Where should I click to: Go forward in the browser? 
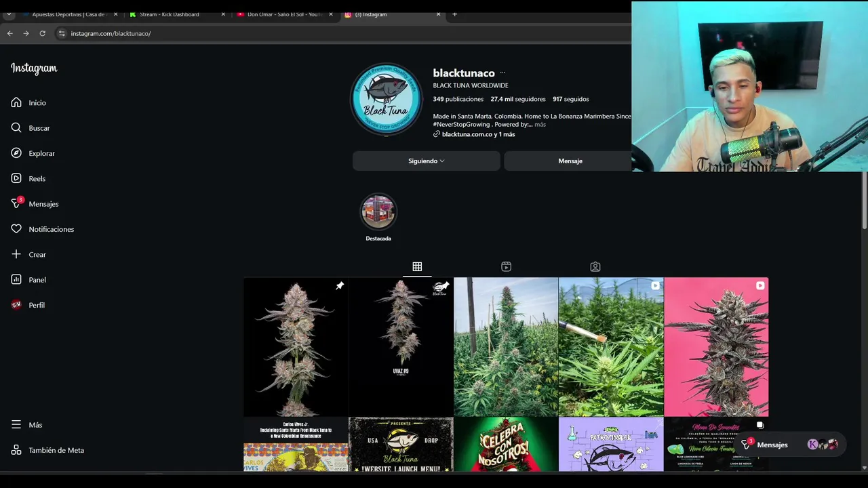tap(26, 33)
